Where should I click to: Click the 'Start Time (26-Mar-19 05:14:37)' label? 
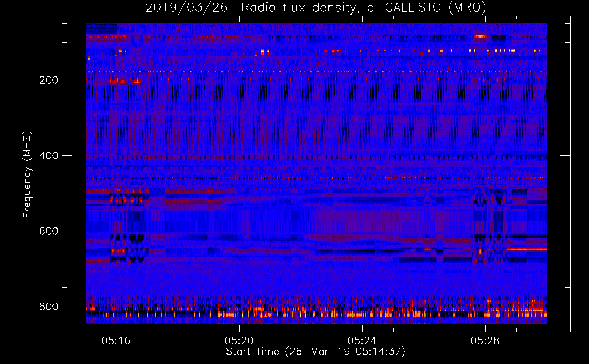click(316, 352)
